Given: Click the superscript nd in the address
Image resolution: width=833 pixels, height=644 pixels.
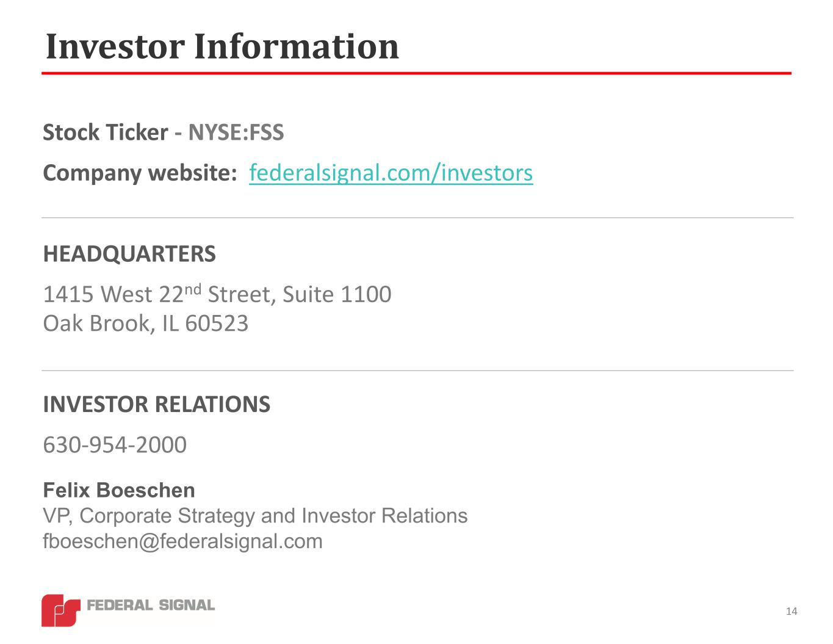Looking at the screenshot, I should coord(193,288).
